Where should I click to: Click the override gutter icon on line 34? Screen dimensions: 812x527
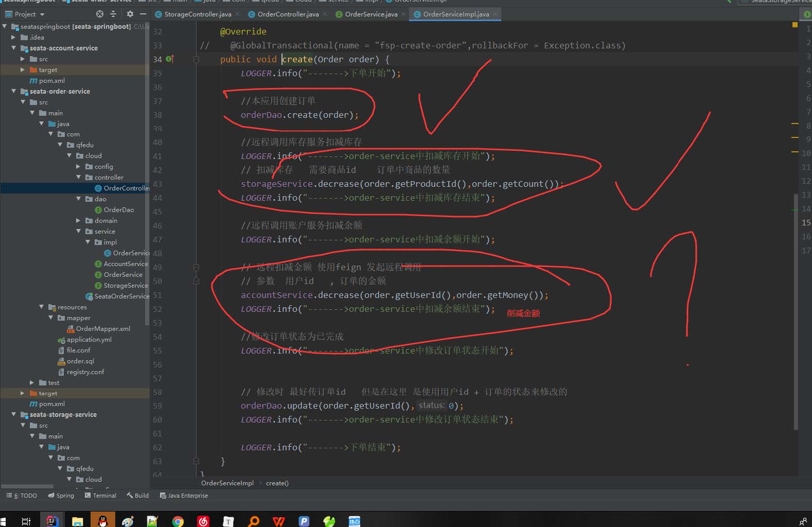tap(169, 59)
